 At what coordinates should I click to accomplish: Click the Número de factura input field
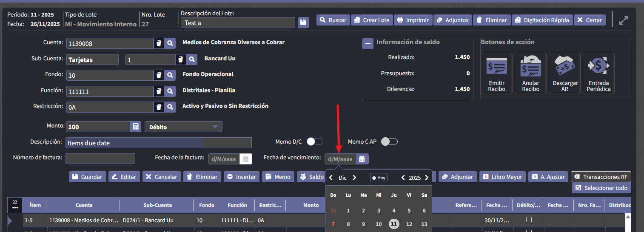click(100, 158)
